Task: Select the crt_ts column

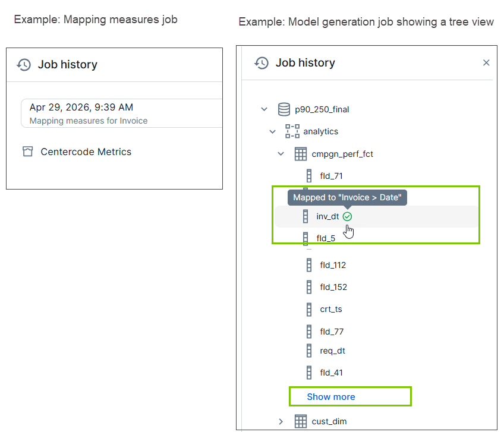Action: coord(330,309)
